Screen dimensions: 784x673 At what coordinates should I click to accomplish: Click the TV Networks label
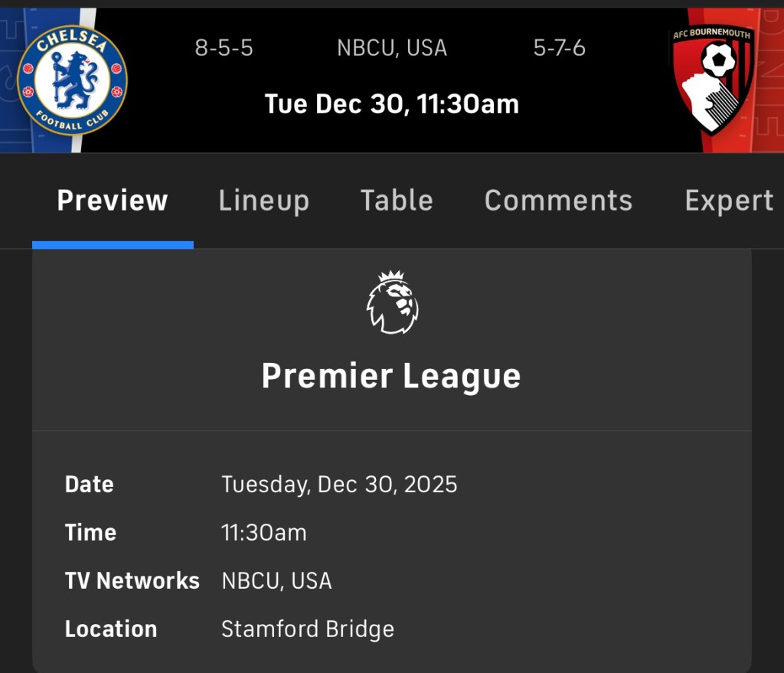[x=132, y=581]
